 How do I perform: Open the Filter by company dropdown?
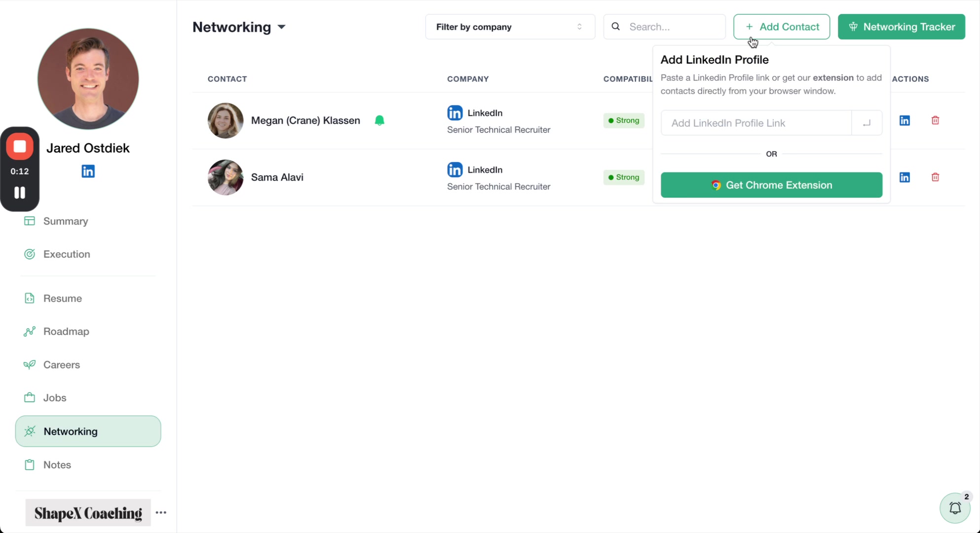[509, 27]
